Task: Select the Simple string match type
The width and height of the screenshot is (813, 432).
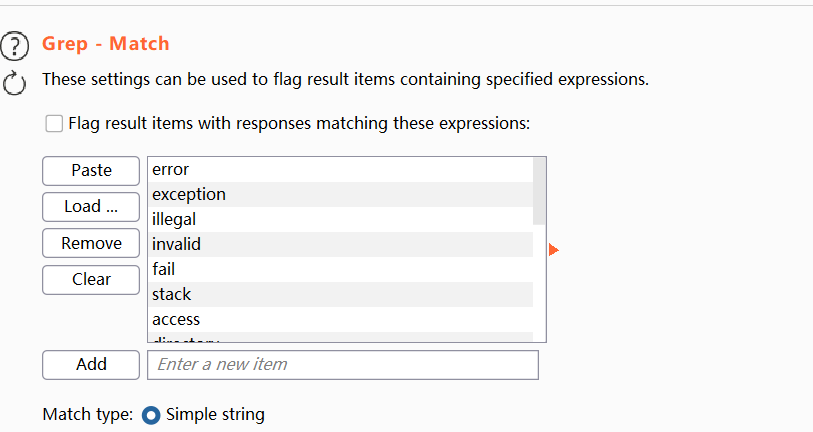Action: point(151,414)
